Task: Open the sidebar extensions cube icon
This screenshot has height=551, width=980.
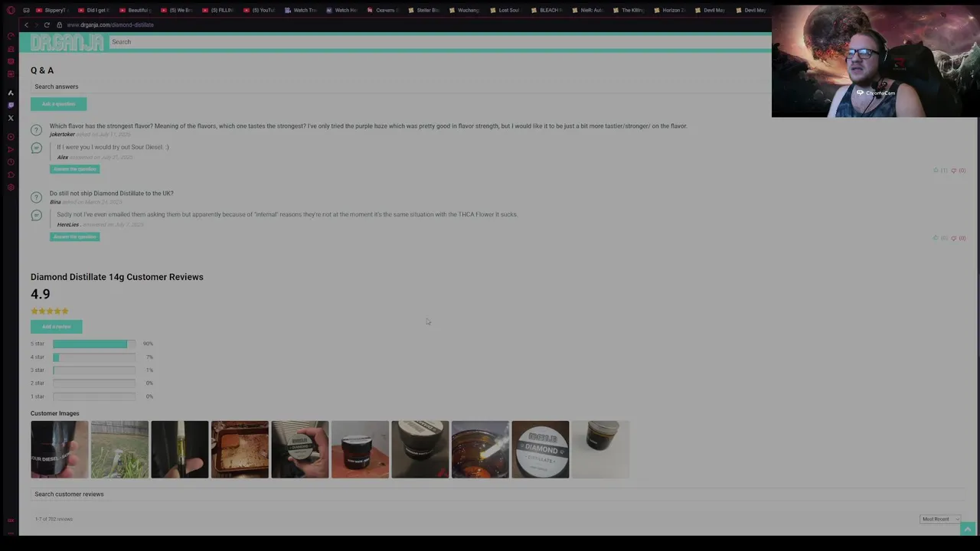Action: (x=11, y=174)
